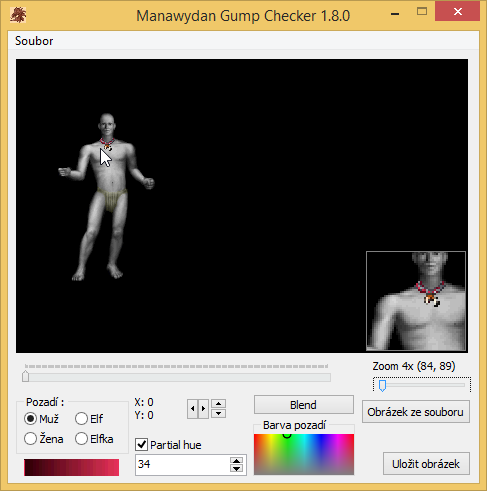This screenshot has width=487, height=491.
Task: Pick a color in Barva pozadí spectrum
Action: click(x=304, y=454)
